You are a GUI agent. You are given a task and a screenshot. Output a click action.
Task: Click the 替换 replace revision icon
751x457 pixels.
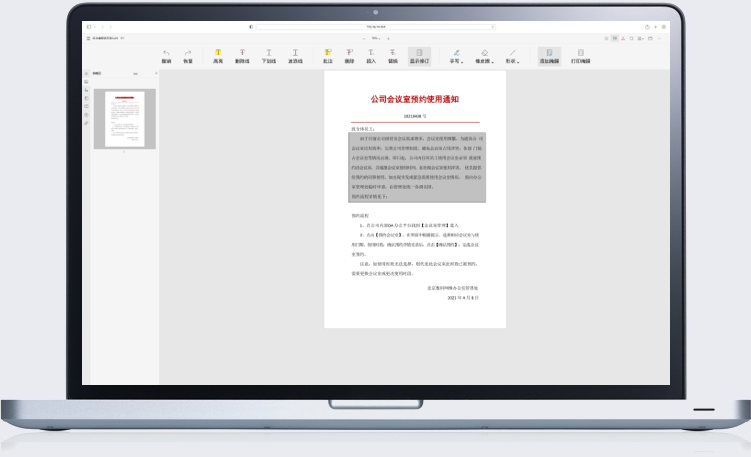coord(393,55)
